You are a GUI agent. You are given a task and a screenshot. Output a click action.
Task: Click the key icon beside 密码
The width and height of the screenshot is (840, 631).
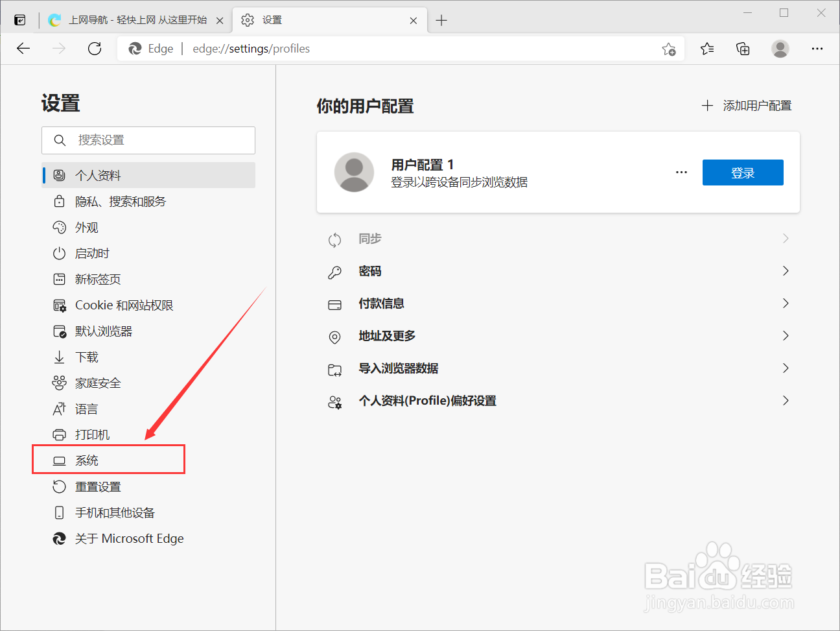(x=334, y=272)
